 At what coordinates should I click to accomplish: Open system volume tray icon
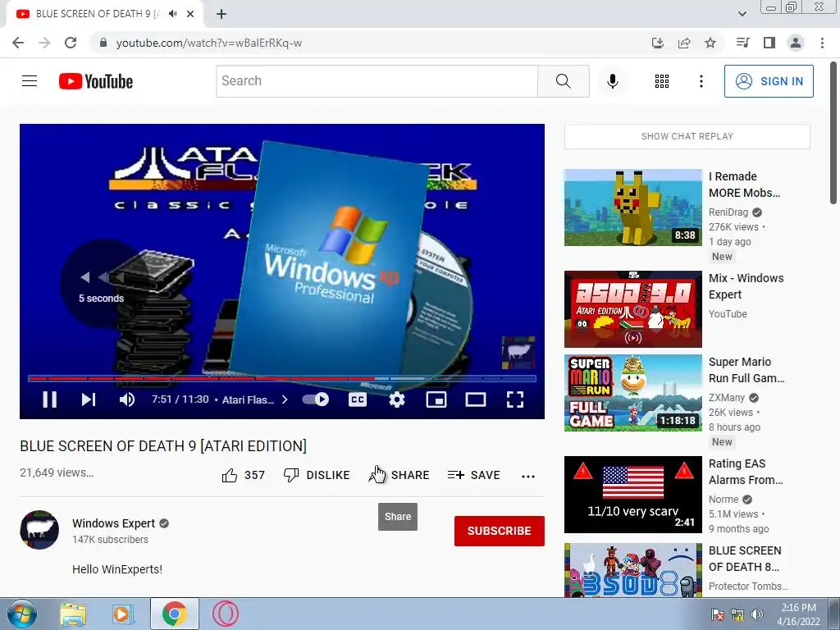[757, 614]
